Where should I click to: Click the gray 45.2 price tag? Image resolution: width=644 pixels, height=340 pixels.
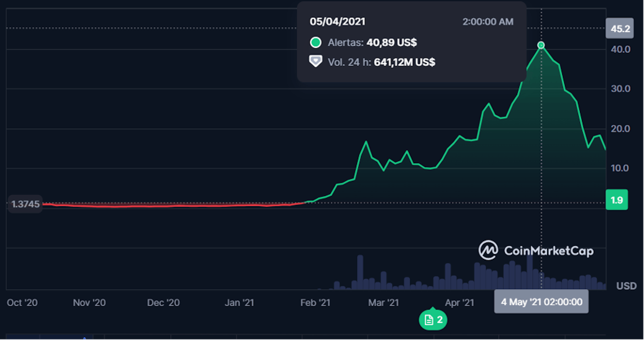620,29
